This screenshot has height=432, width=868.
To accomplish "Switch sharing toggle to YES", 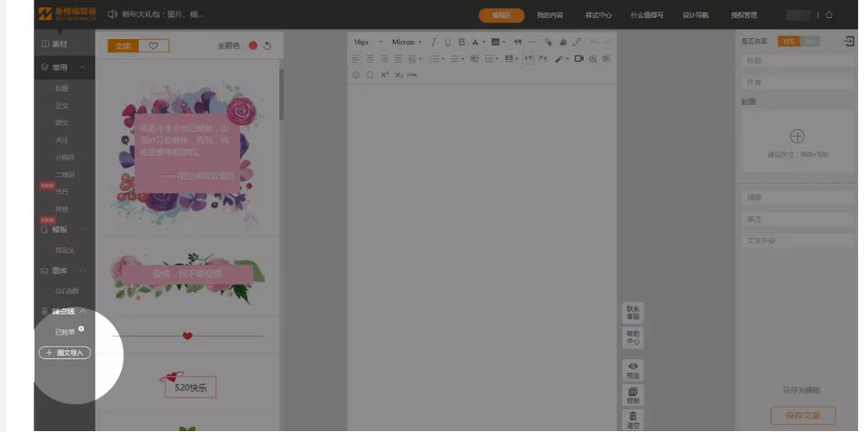I will [x=788, y=42].
